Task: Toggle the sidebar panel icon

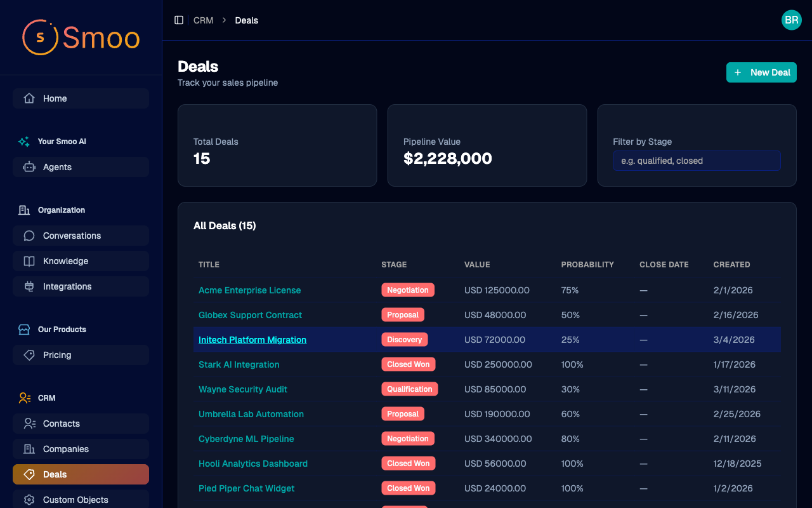Action: 179,20
